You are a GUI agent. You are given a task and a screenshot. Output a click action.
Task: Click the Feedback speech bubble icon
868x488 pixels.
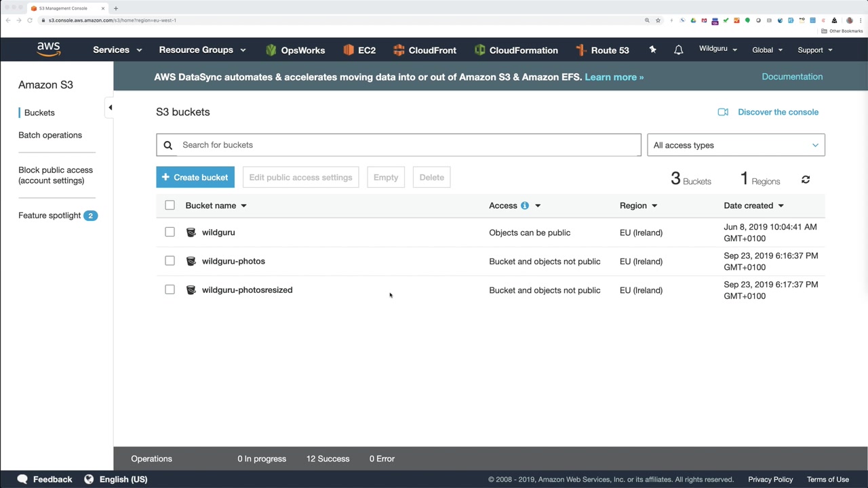coord(22,479)
